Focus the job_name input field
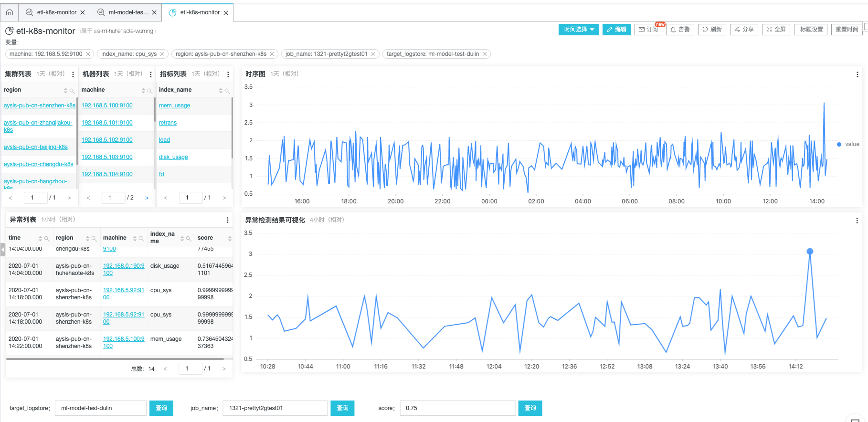 click(x=275, y=408)
